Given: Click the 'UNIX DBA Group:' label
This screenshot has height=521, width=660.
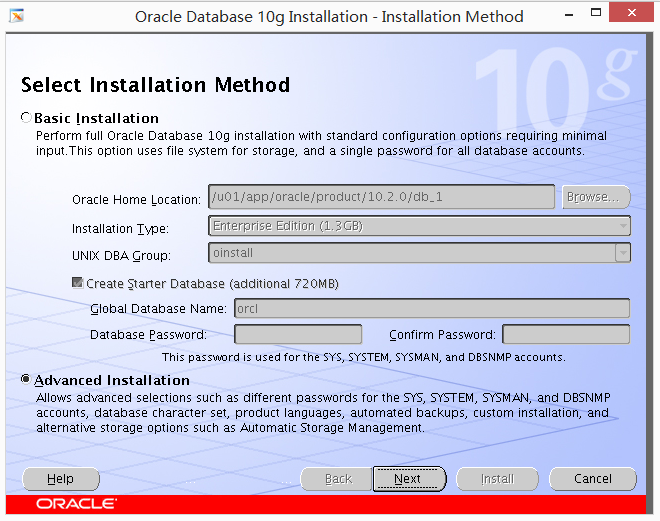Looking at the screenshot, I should 121,255.
